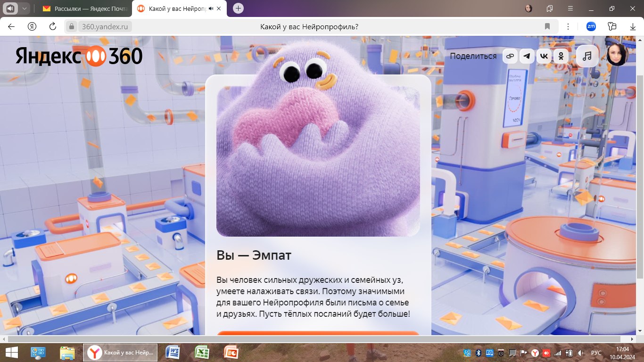Open the Yandex Browser main menu
Screen dimensions: 644x362
click(570, 8)
